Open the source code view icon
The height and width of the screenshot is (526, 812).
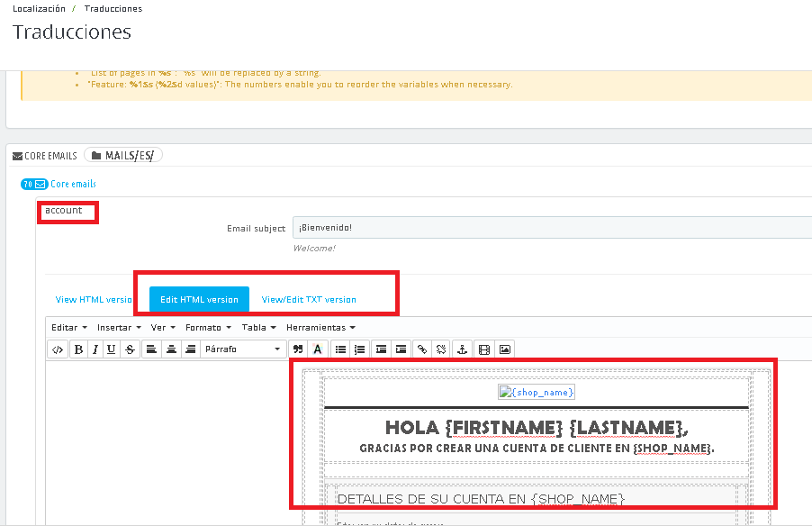(58, 349)
